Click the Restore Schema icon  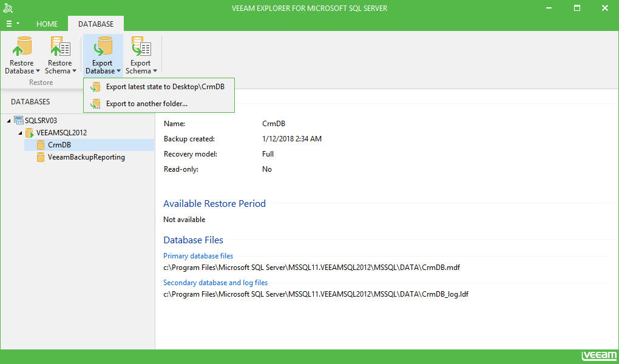(60, 47)
